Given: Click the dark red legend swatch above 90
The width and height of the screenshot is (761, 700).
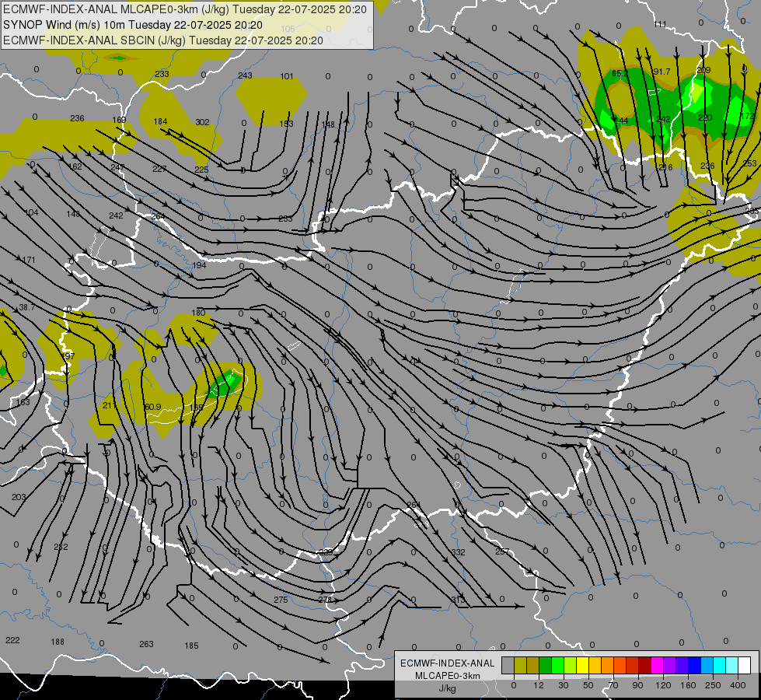Looking at the screenshot, I should (645, 665).
